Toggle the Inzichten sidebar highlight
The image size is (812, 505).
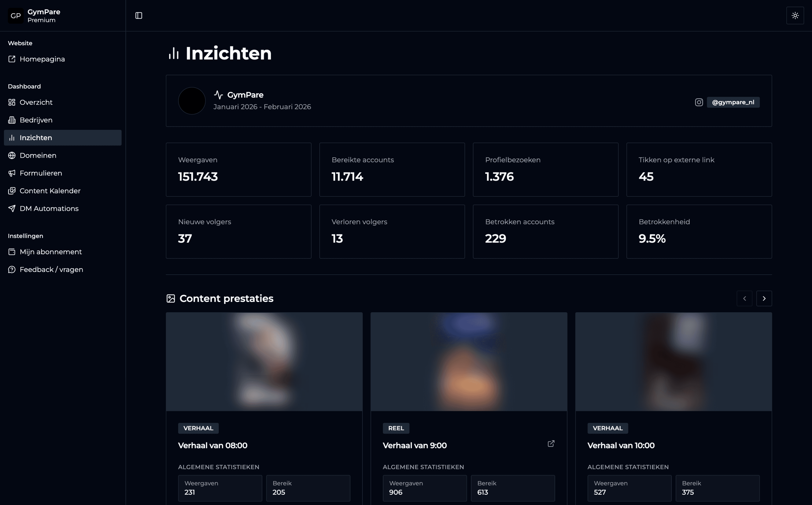[x=36, y=138]
